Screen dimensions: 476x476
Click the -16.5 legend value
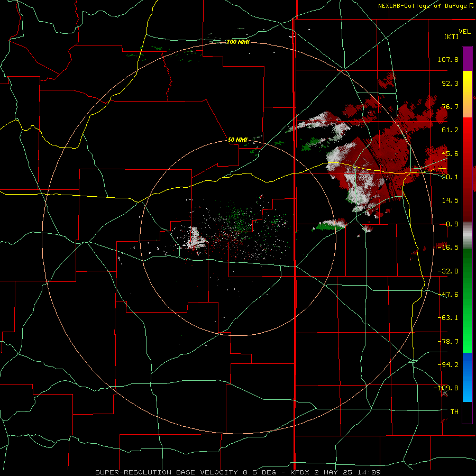pyautogui.click(x=448, y=247)
